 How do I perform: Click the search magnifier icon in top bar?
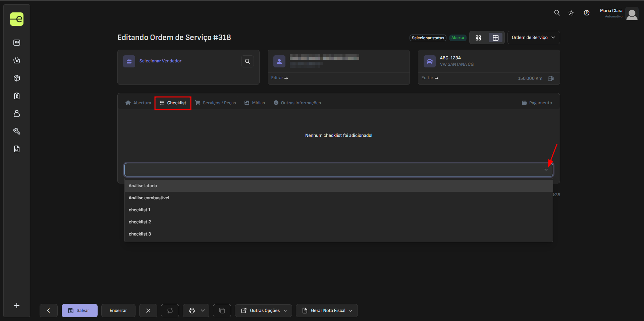coord(557,13)
